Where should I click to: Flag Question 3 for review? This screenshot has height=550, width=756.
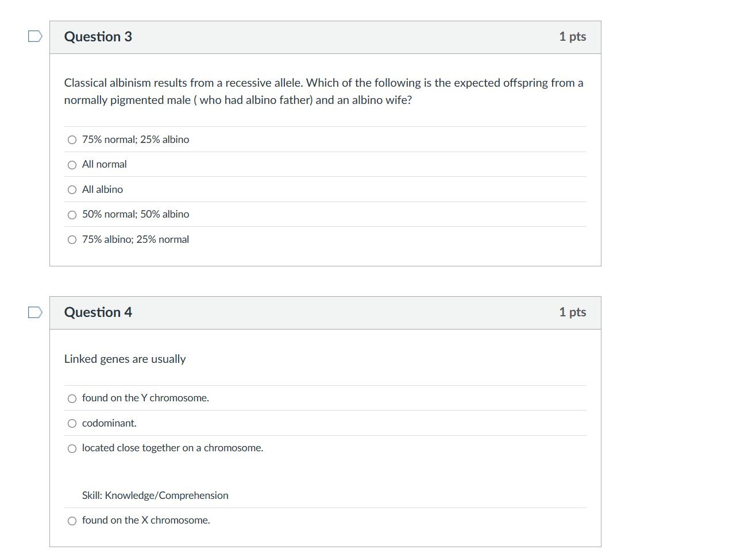click(35, 37)
